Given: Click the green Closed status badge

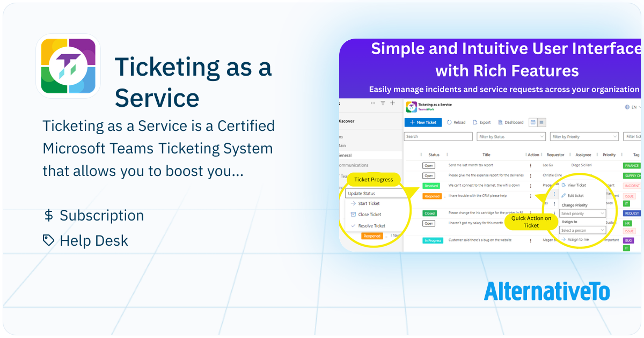Looking at the screenshot, I should point(429,213).
